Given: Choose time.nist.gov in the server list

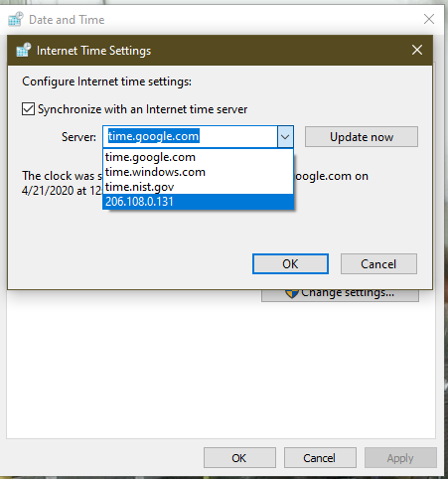Looking at the screenshot, I should click(x=198, y=187).
